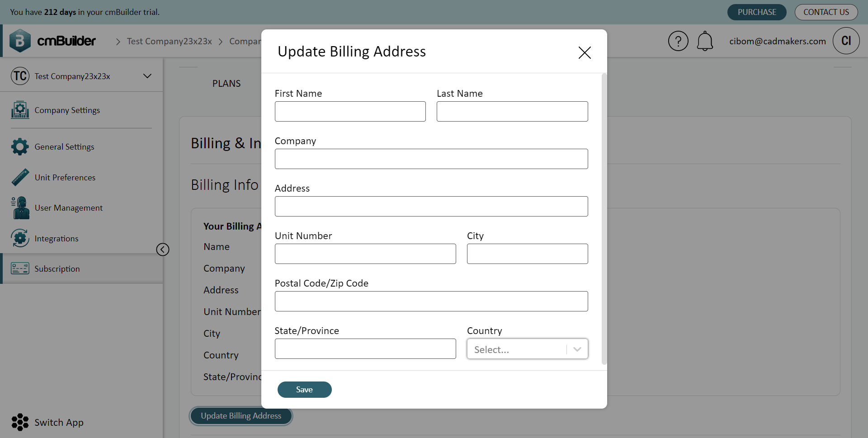Click the CONTACT US button
Screen dimensions: 868x438
(x=826, y=12)
